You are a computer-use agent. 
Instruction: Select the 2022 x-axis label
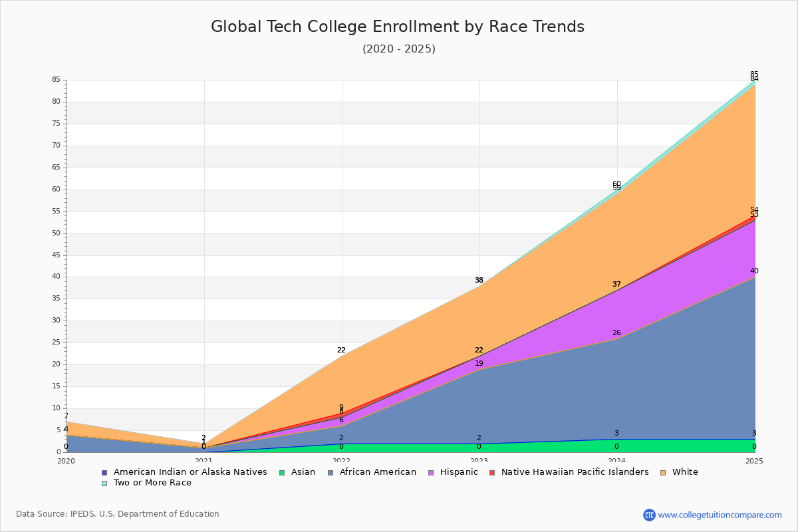342,460
